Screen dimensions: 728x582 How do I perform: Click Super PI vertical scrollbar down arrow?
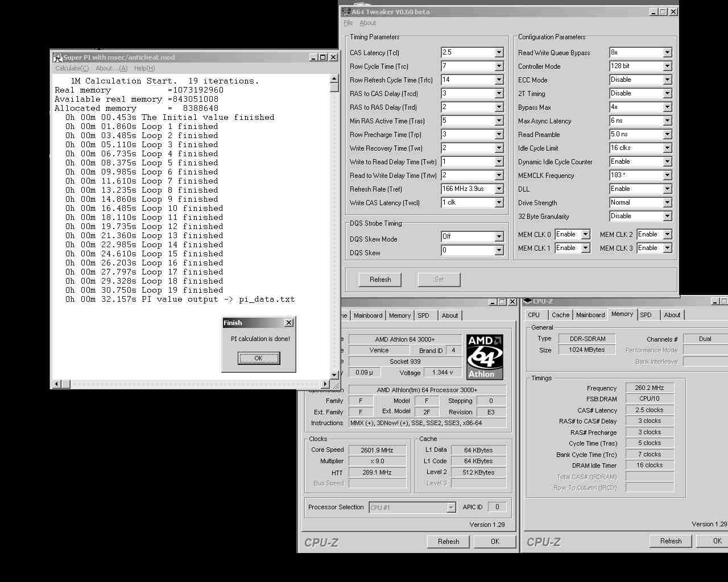coord(334,376)
